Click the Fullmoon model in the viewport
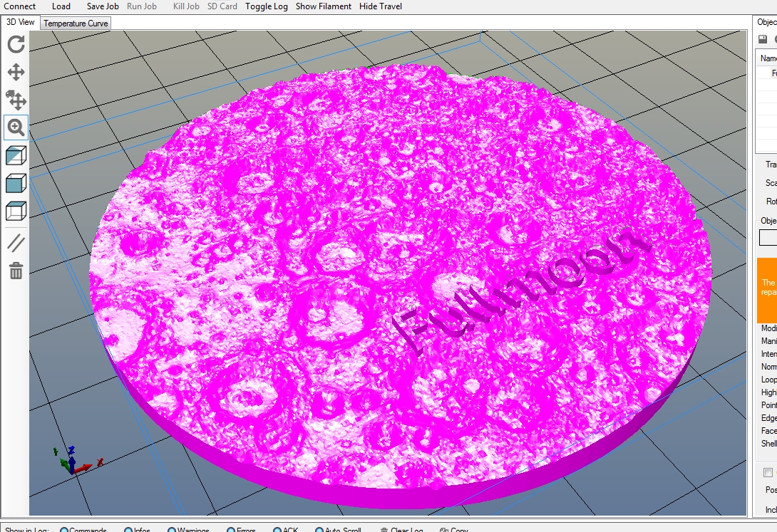The image size is (777, 532). pyautogui.click(x=399, y=285)
